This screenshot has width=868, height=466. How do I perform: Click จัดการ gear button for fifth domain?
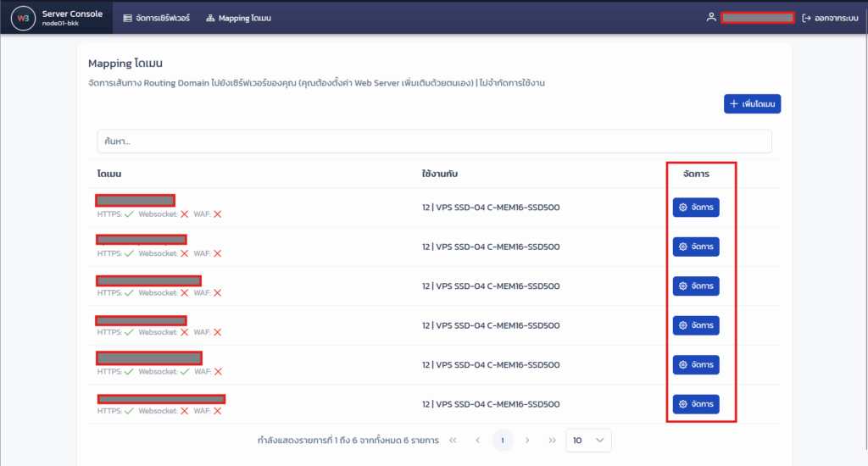point(696,364)
